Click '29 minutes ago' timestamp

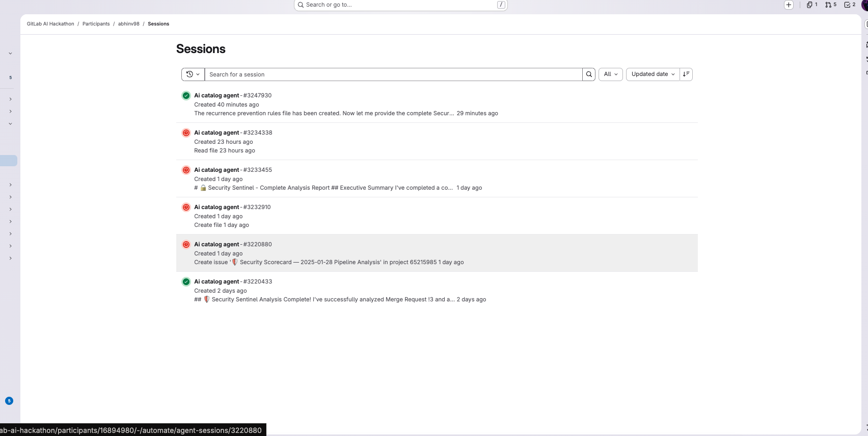coord(477,113)
